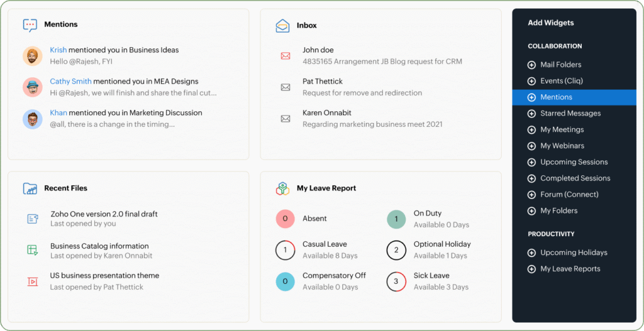
Task: Open Krish's profile name link
Action: (58, 50)
